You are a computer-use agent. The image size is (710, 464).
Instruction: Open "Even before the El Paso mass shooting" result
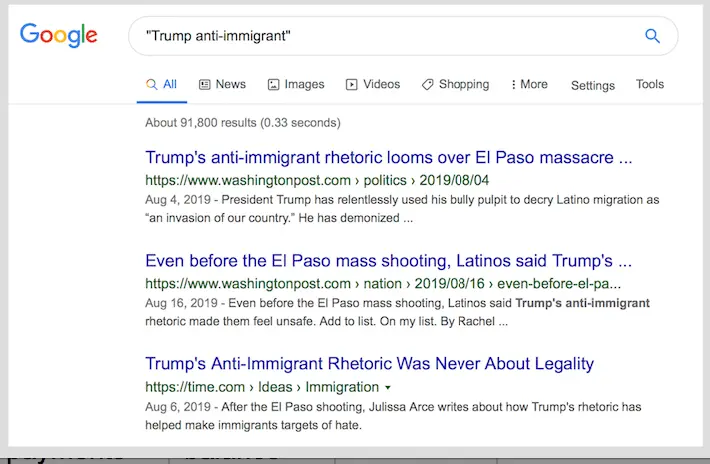(x=389, y=261)
